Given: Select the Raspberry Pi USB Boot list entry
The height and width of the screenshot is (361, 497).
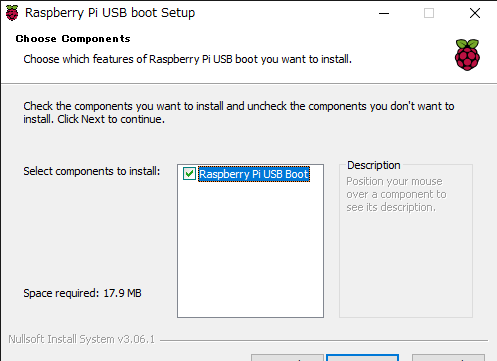Looking at the screenshot, I should coord(254,174).
